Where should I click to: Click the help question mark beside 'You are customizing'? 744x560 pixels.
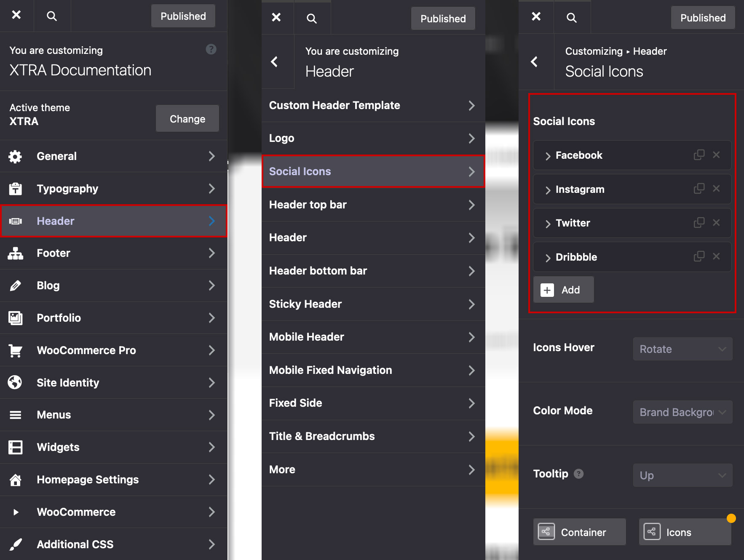pos(211,50)
